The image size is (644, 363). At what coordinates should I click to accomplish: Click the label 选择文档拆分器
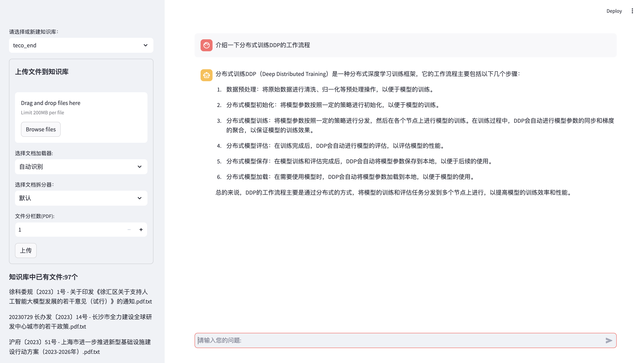click(34, 185)
